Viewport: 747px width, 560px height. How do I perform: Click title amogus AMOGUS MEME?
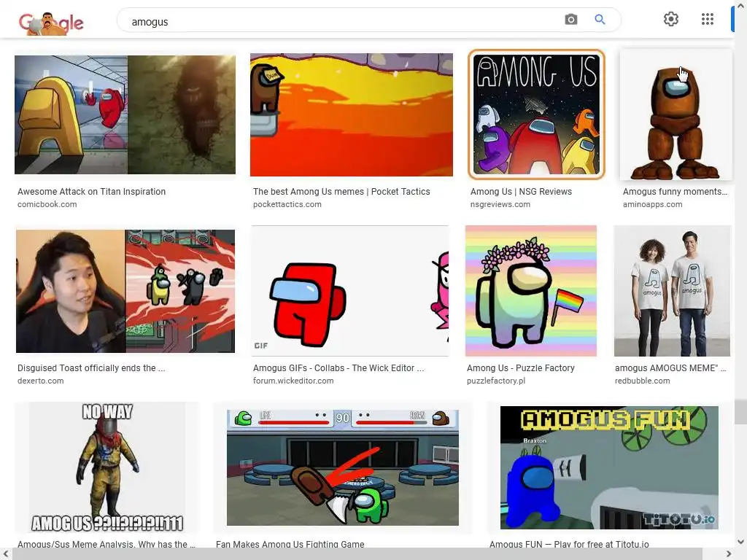tap(670, 368)
